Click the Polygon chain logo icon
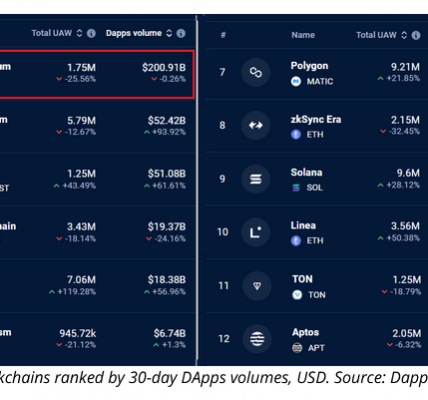 256,72
